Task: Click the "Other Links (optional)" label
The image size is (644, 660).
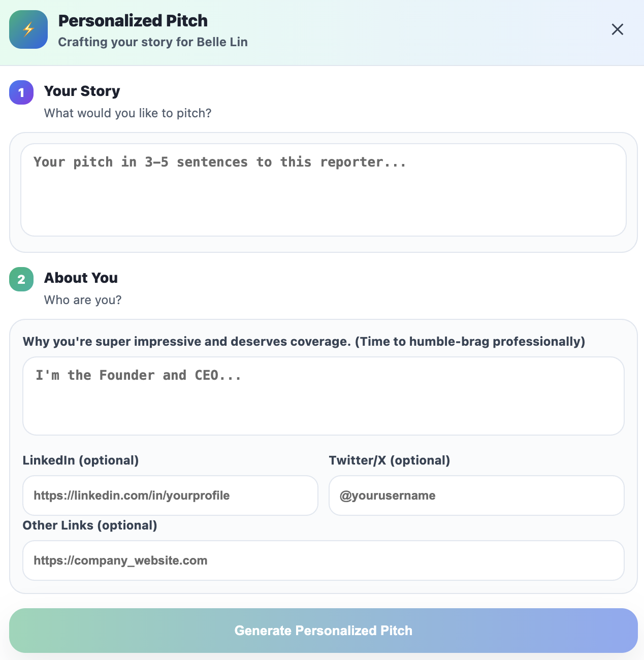Action: (90, 525)
